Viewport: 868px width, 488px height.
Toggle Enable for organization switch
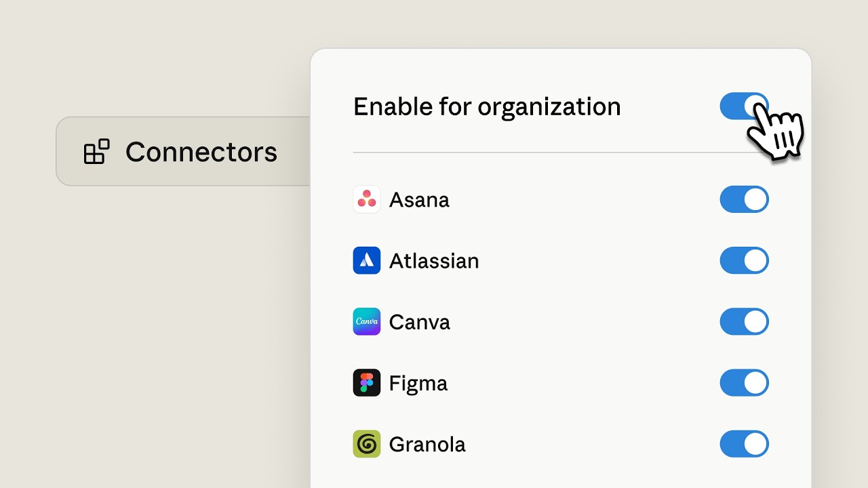coord(744,106)
